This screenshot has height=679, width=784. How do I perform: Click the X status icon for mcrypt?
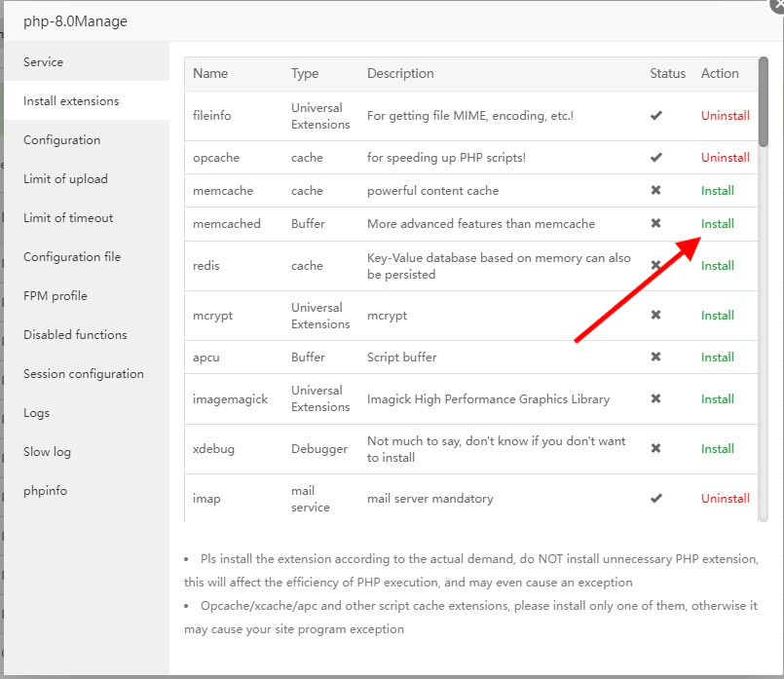pos(656,316)
